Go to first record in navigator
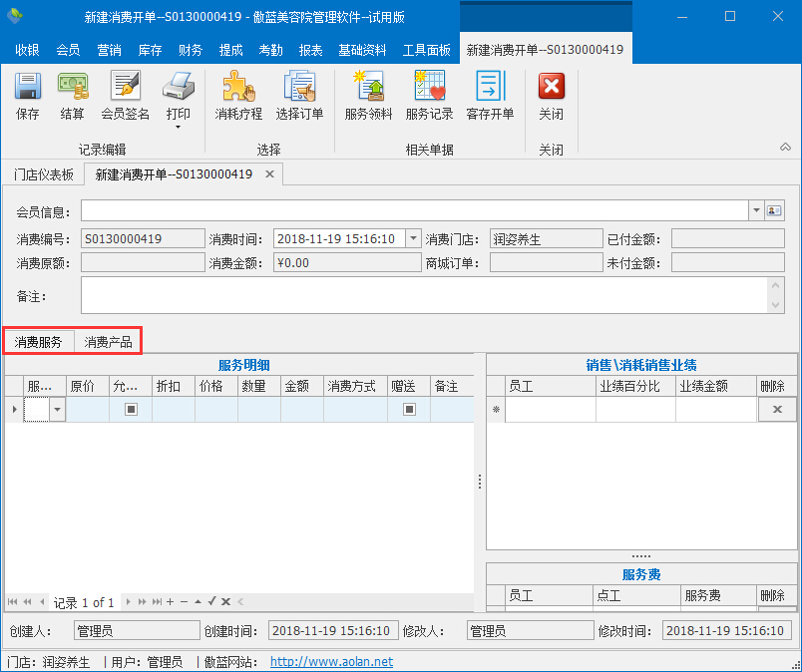 12,602
